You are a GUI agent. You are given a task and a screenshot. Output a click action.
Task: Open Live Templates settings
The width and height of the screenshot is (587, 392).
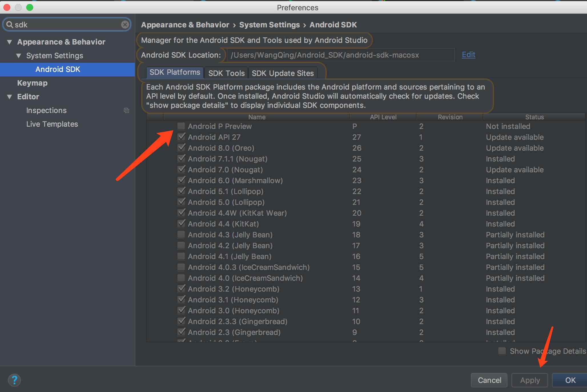point(52,124)
